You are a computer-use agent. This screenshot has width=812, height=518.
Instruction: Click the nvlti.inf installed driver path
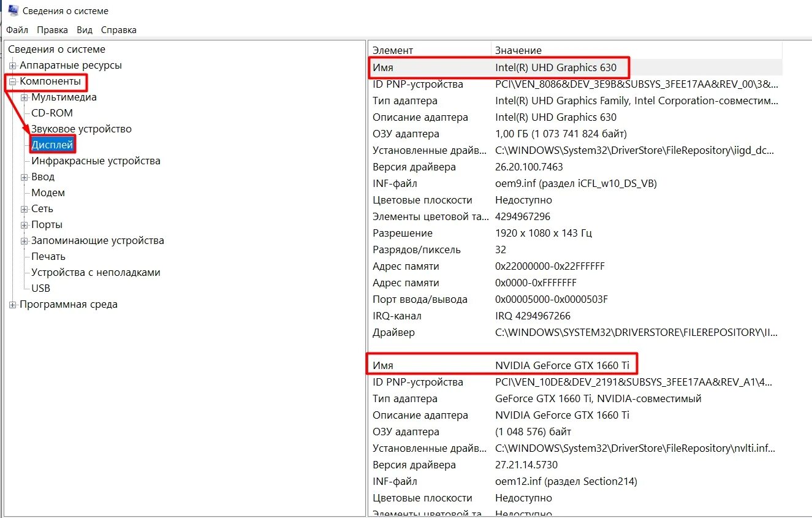(x=635, y=448)
